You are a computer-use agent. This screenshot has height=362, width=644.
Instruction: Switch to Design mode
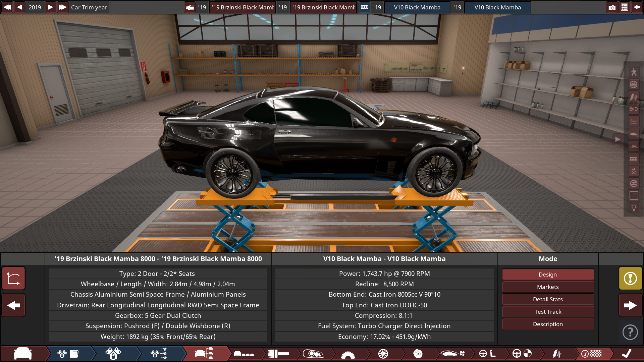click(548, 275)
